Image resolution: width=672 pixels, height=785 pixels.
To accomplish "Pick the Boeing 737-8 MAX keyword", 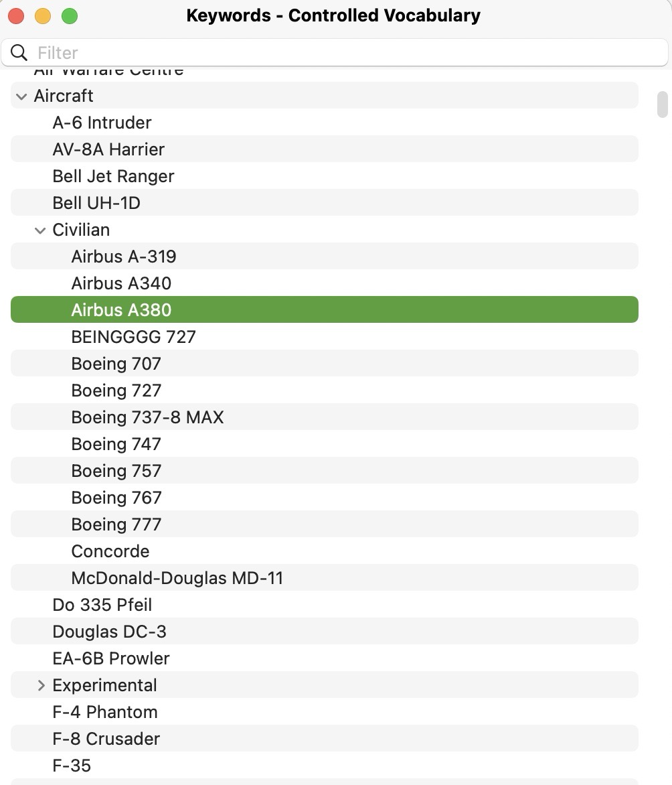I will 147,417.
